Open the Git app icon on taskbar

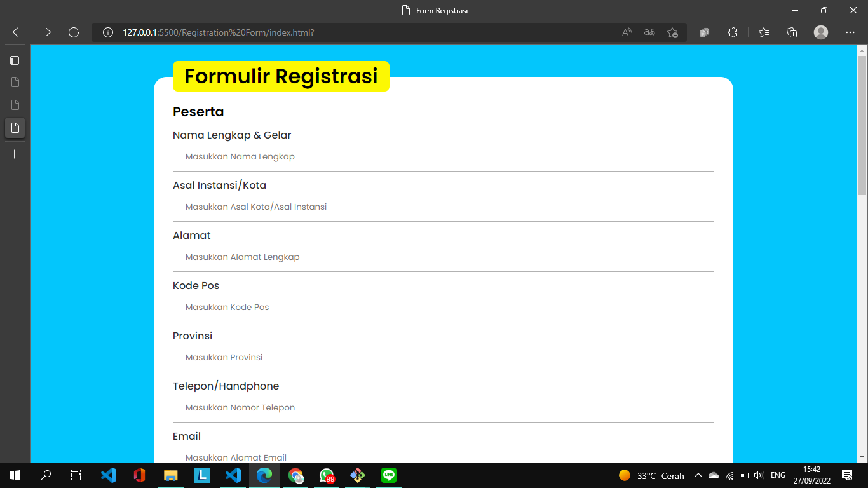(x=358, y=475)
